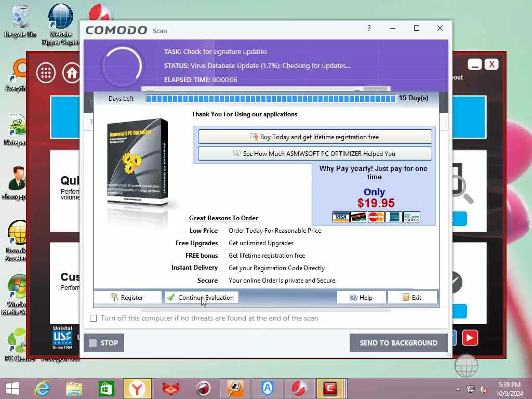Click Continue Evaluation

point(202,298)
